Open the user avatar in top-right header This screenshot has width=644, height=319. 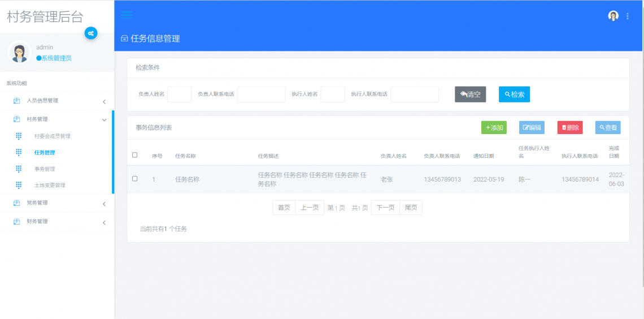point(613,16)
